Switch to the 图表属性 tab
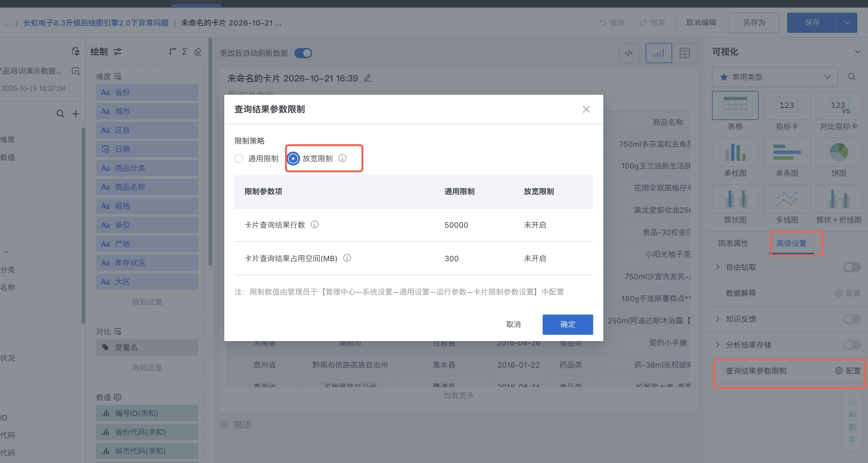The height and width of the screenshot is (463, 868). tap(733, 243)
